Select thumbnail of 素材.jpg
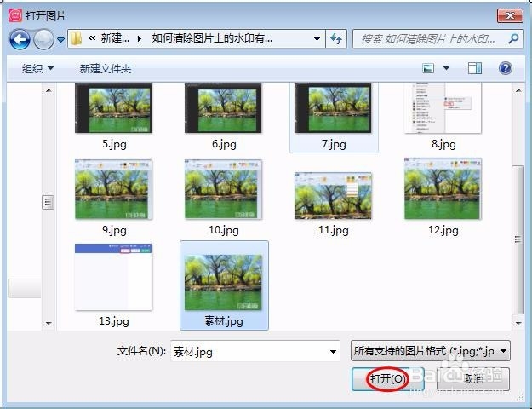This screenshot has height=409, width=532. 223,282
